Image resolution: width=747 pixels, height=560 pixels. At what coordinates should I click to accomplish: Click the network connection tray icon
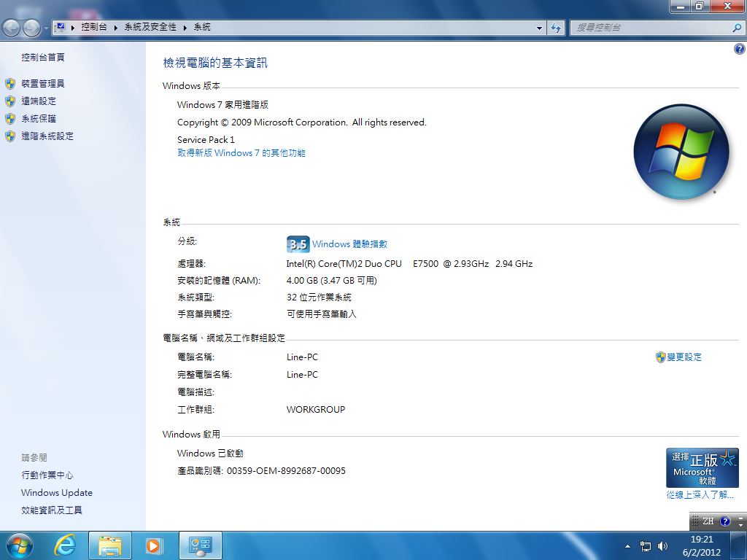coord(646,546)
